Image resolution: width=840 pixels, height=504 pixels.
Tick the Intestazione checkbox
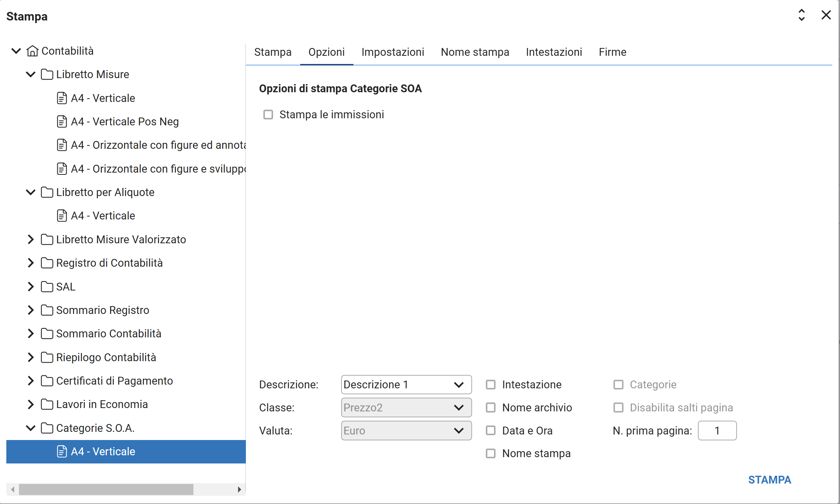click(491, 385)
